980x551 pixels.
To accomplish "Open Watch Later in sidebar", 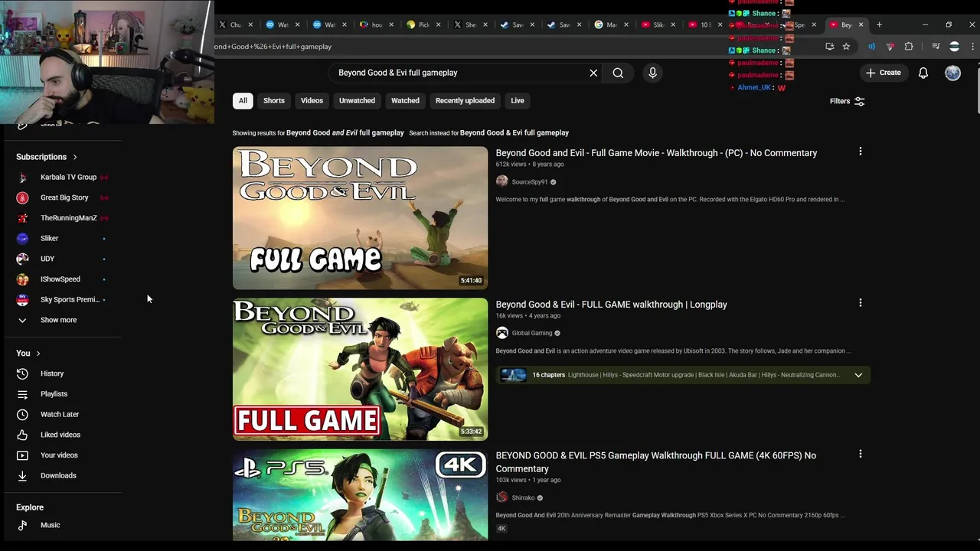I will (x=63, y=414).
